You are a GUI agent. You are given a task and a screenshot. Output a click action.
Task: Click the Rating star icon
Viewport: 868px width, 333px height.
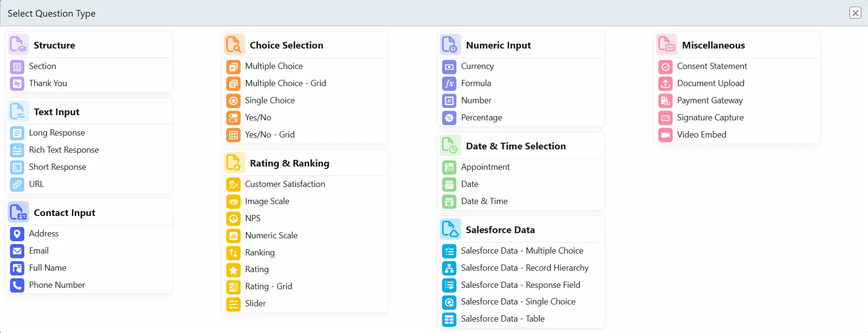[x=233, y=270]
